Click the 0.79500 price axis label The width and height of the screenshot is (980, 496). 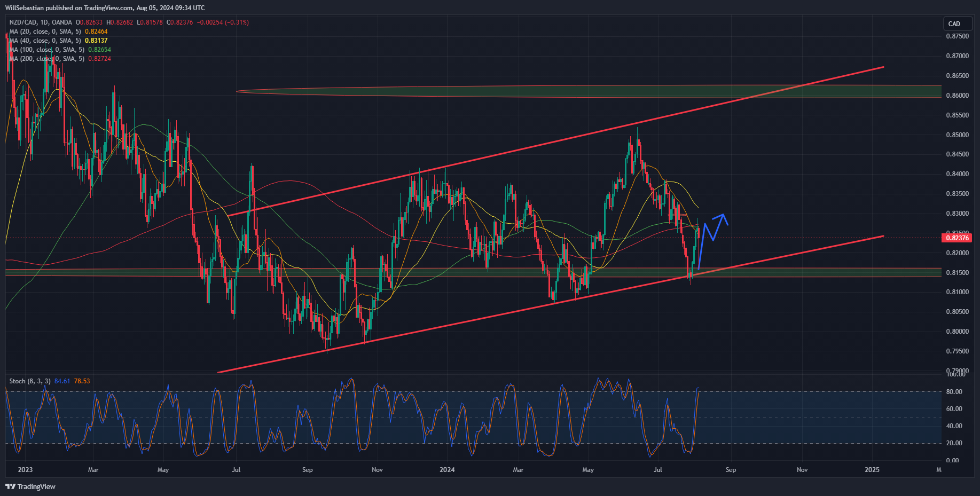click(957, 351)
